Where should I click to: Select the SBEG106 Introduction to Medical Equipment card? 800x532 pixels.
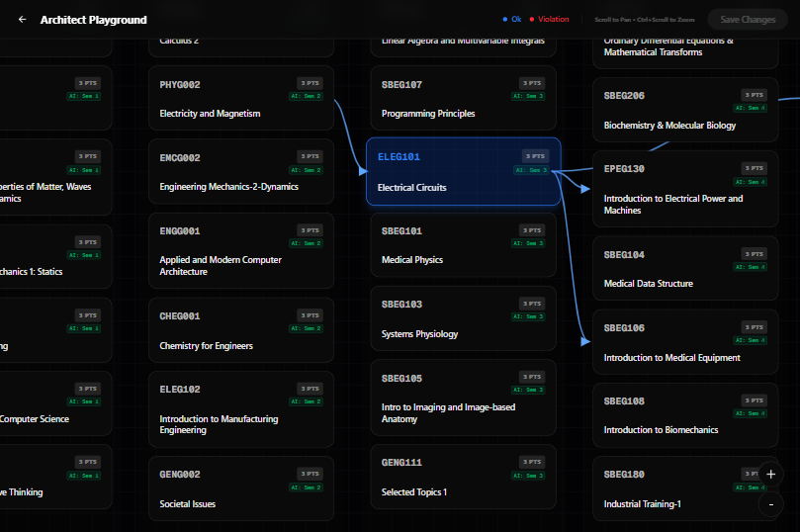685,342
